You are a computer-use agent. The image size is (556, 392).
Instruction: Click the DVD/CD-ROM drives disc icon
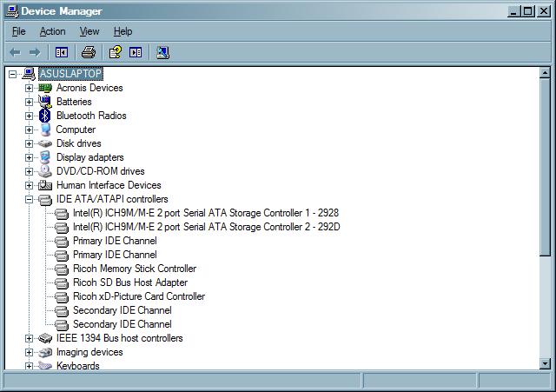45,171
